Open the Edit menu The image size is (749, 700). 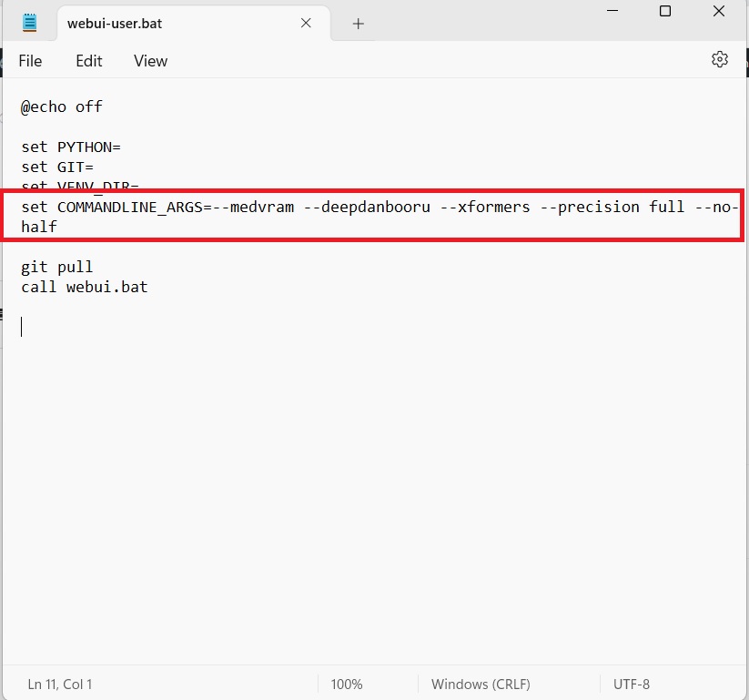pyautogui.click(x=89, y=61)
